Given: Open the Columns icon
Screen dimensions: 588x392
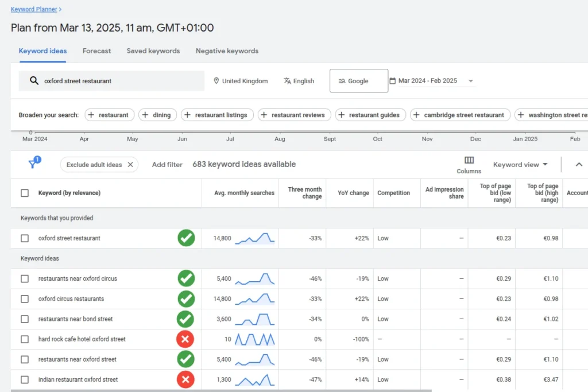Looking at the screenshot, I should [469, 161].
